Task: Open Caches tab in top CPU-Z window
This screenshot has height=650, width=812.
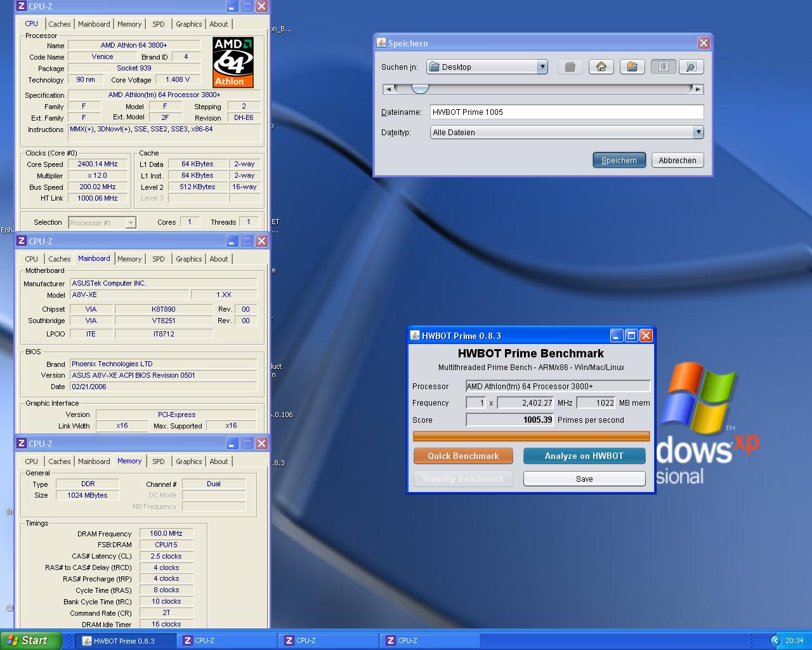Action: pos(60,24)
